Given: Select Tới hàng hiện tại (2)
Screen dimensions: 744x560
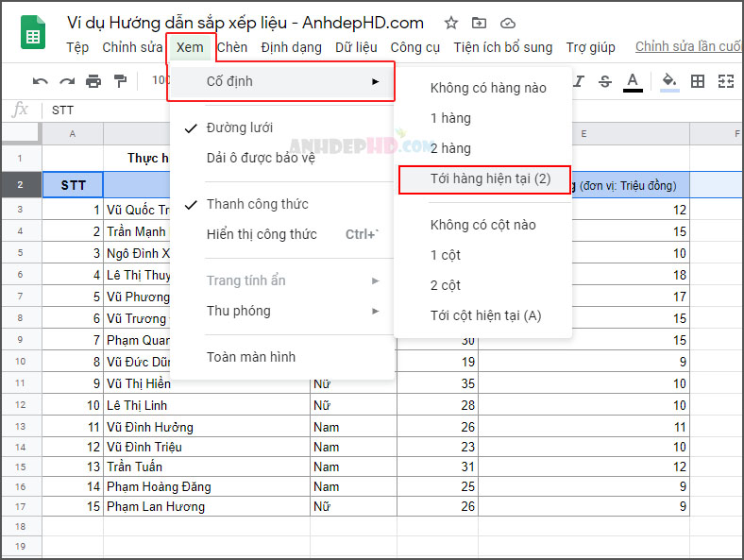Looking at the screenshot, I should [x=484, y=178].
